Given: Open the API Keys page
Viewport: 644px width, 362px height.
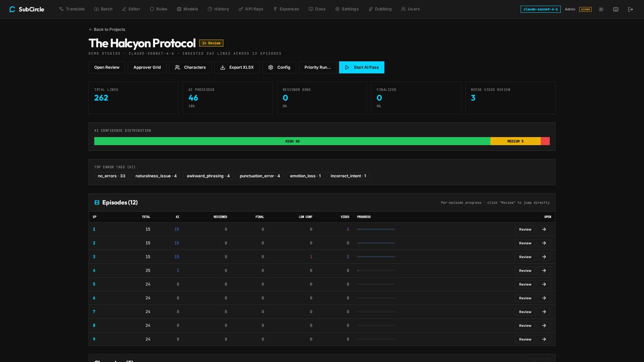Looking at the screenshot, I should click(251, 9).
